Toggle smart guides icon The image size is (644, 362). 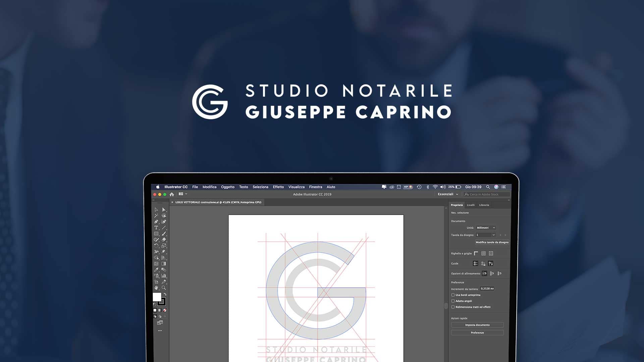[x=491, y=263]
